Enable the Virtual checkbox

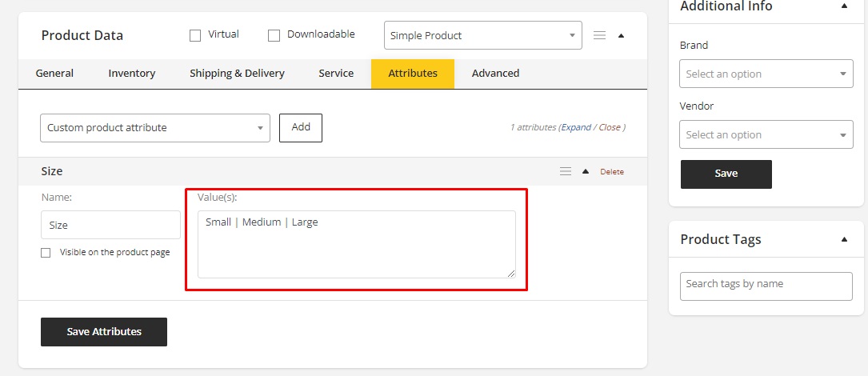[195, 35]
